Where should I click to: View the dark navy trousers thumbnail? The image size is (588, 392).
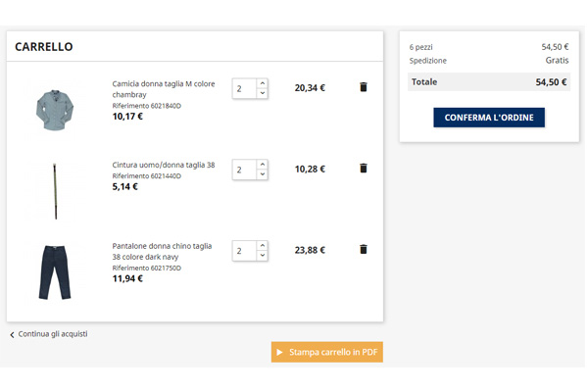[x=55, y=271]
